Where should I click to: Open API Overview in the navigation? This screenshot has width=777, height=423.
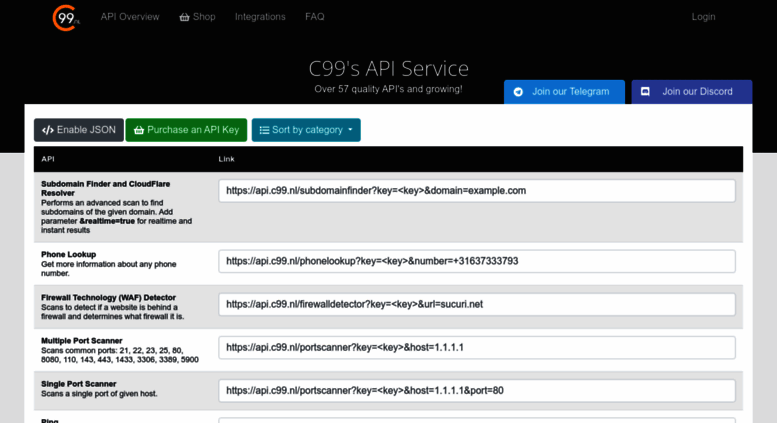point(130,17)
